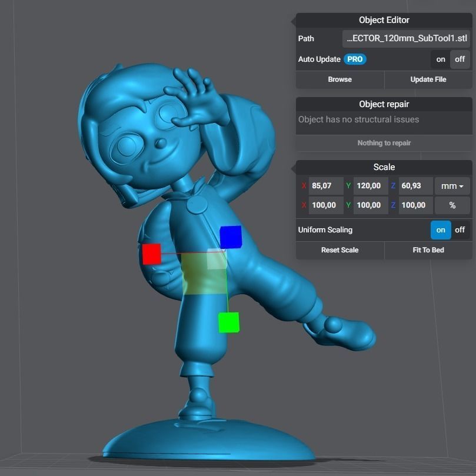Click the % scale unit button
This screenshot has height=476, width=476.
tap(452, 205)
